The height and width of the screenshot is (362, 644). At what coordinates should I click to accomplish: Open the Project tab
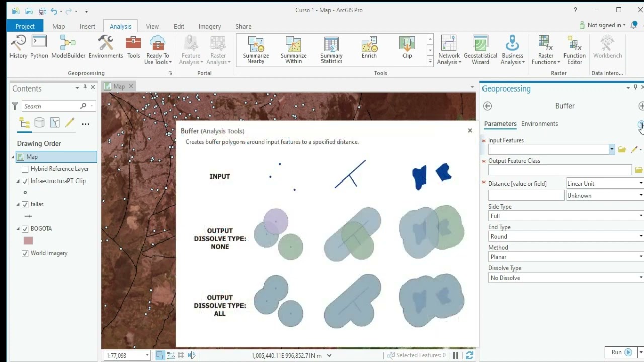point(25,26)
